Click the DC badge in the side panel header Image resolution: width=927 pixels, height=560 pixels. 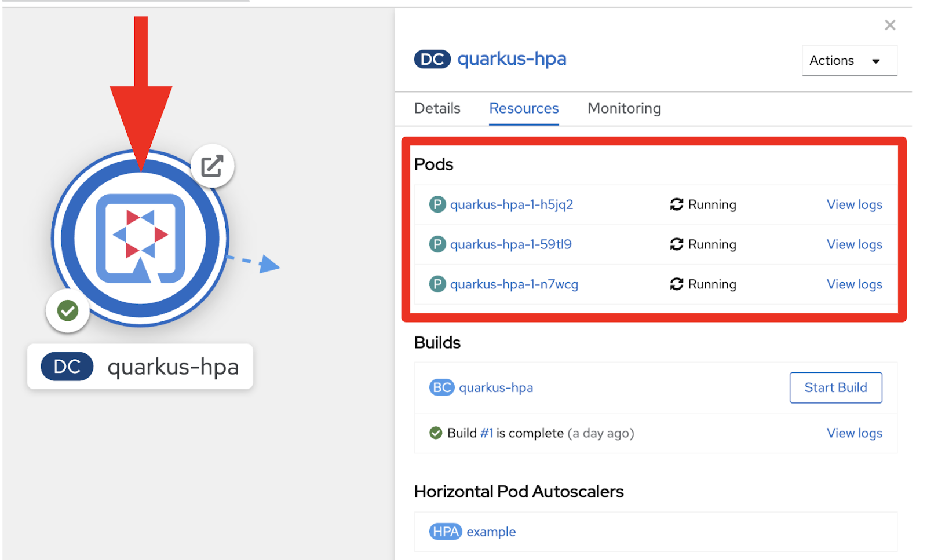(x=432, y=59)
